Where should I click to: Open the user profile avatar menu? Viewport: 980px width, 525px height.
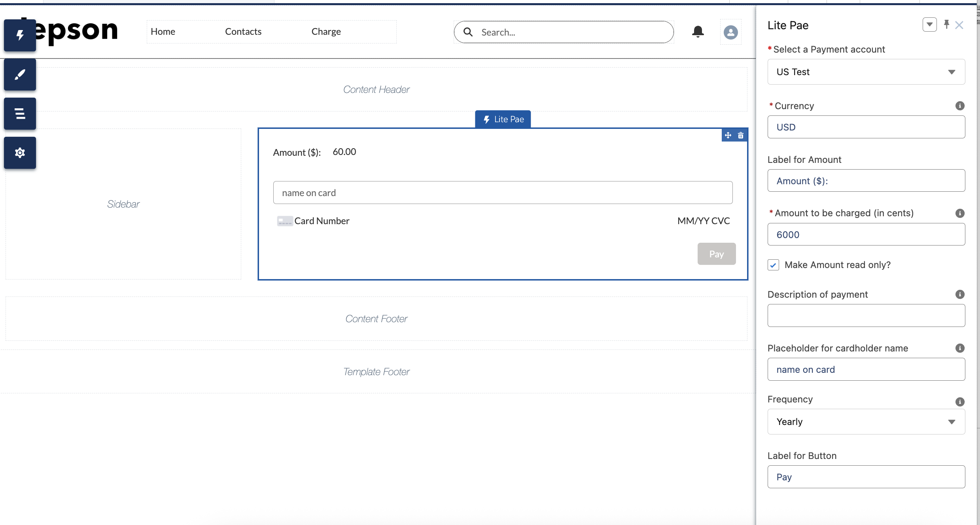pos(730,32)
